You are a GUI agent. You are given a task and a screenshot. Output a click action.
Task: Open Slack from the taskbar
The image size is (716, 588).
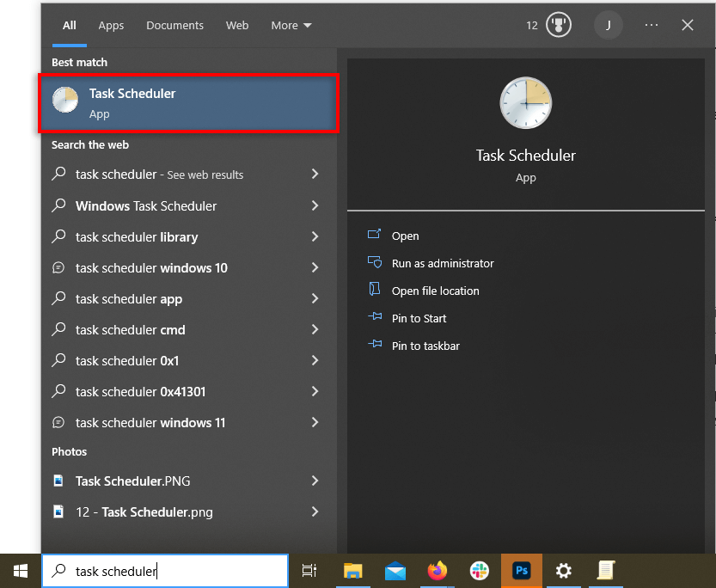[480, 571]
